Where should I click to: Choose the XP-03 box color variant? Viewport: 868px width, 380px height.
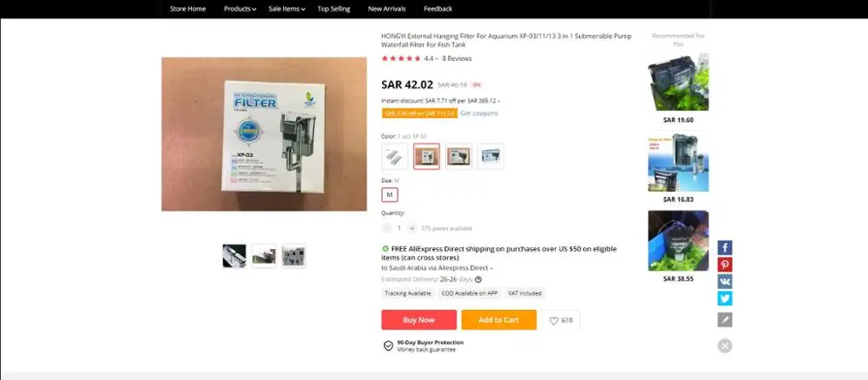coord(427,156)
